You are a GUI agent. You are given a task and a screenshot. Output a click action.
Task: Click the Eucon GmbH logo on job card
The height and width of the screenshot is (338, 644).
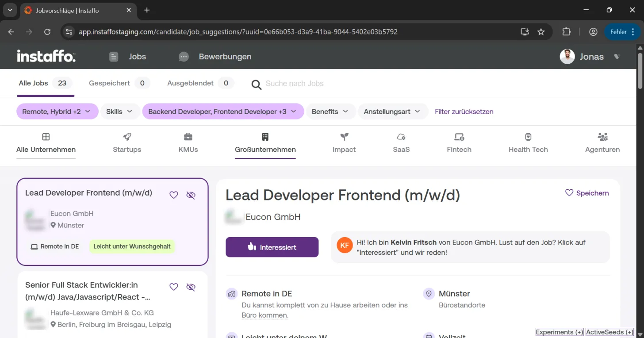click(35, 220)
